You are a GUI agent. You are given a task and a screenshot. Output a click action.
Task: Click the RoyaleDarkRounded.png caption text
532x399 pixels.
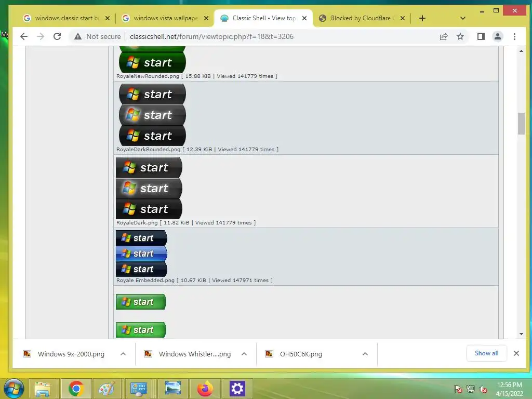coord(197,149)
